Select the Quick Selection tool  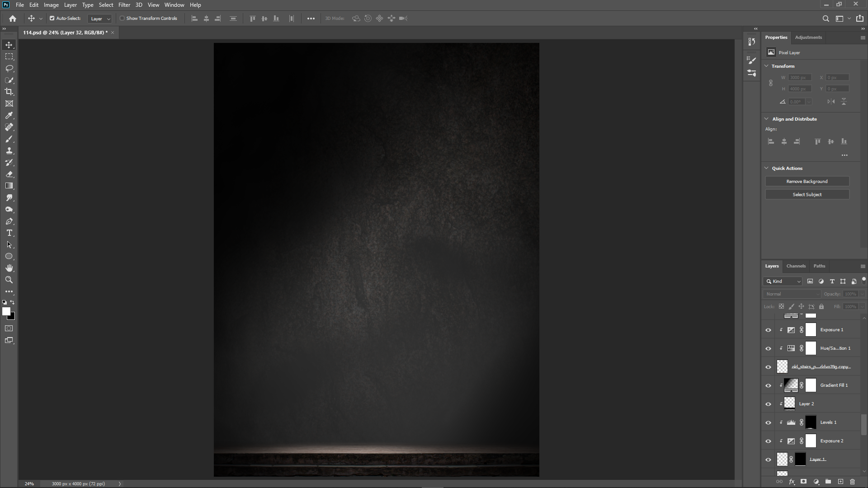[x=9, y=80]
